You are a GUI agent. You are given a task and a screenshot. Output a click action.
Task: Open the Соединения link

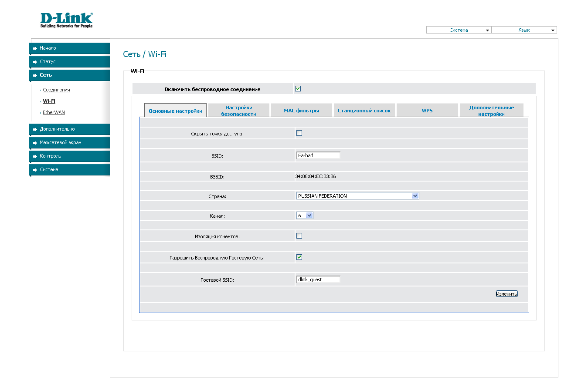point(56,90)
